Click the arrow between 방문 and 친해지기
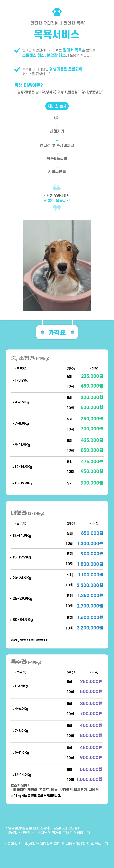The width and height of the screenshot is (114, 868). (57, 125)
